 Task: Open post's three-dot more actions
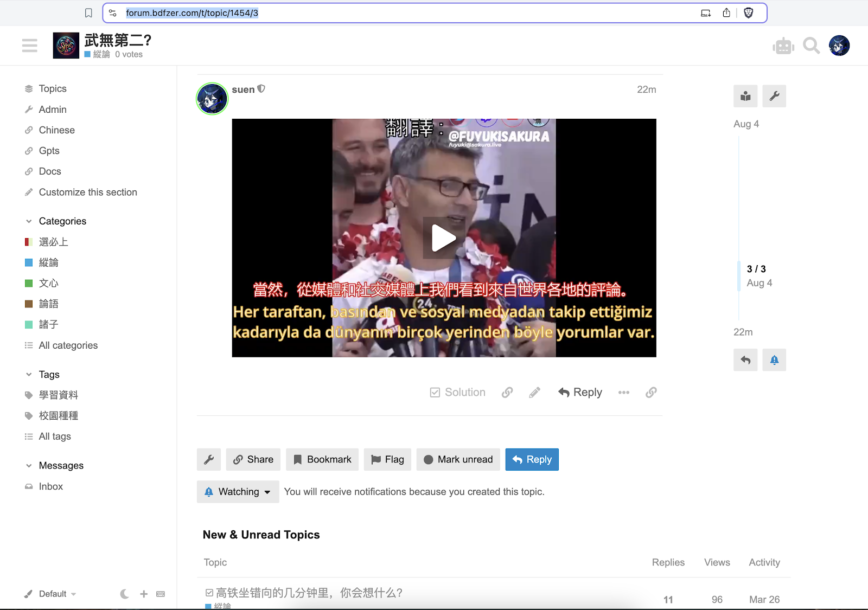click(x=624, y=393)
